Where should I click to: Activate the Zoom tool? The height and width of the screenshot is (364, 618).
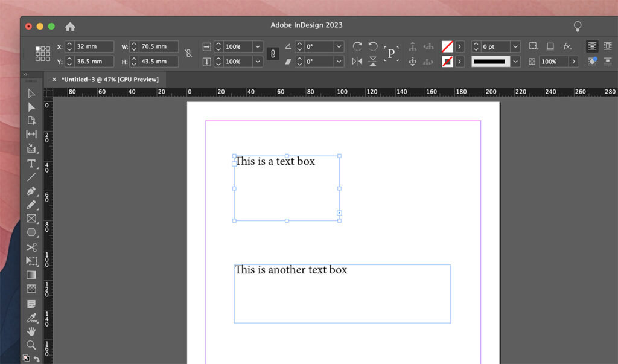pos(32,345)
